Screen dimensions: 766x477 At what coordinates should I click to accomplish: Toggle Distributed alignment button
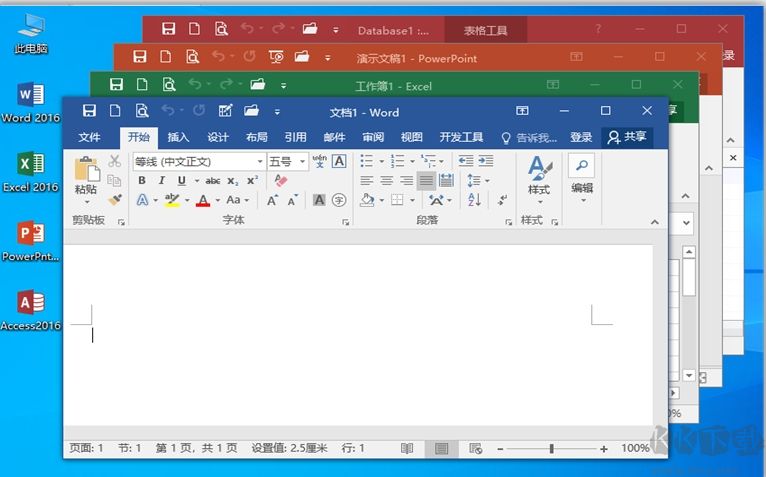pos(446,180)
